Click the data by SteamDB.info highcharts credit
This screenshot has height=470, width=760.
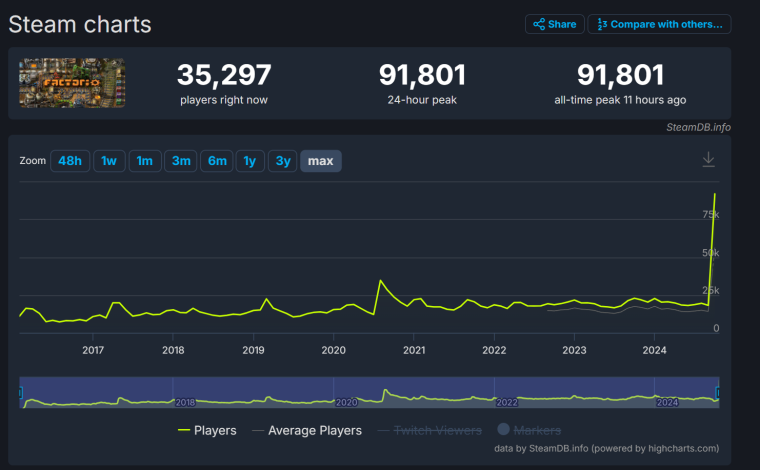(x=606, y=448)
